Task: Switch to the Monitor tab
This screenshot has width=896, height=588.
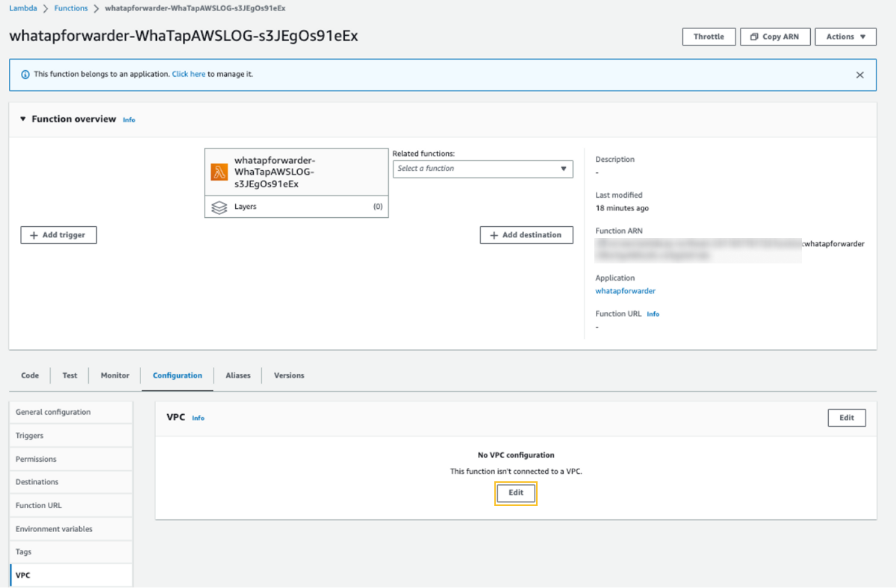Action: pyautogui.click(x=115, y=375)
